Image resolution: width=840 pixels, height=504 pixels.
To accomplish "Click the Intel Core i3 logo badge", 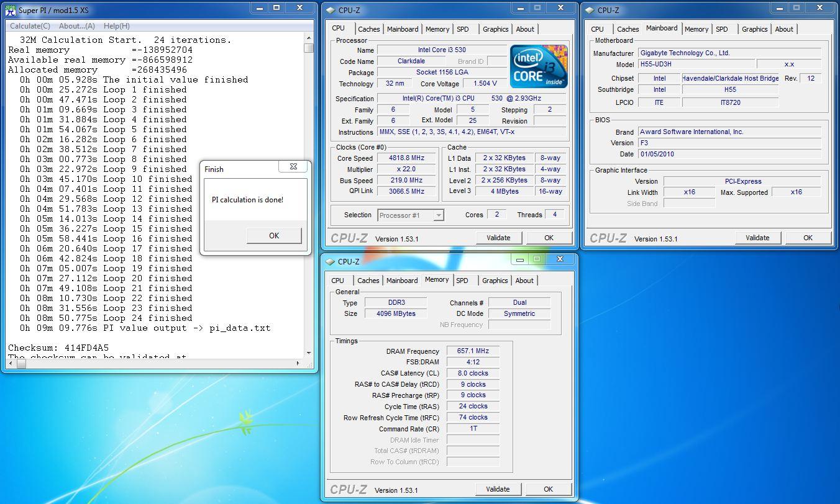I will point(539,66).
